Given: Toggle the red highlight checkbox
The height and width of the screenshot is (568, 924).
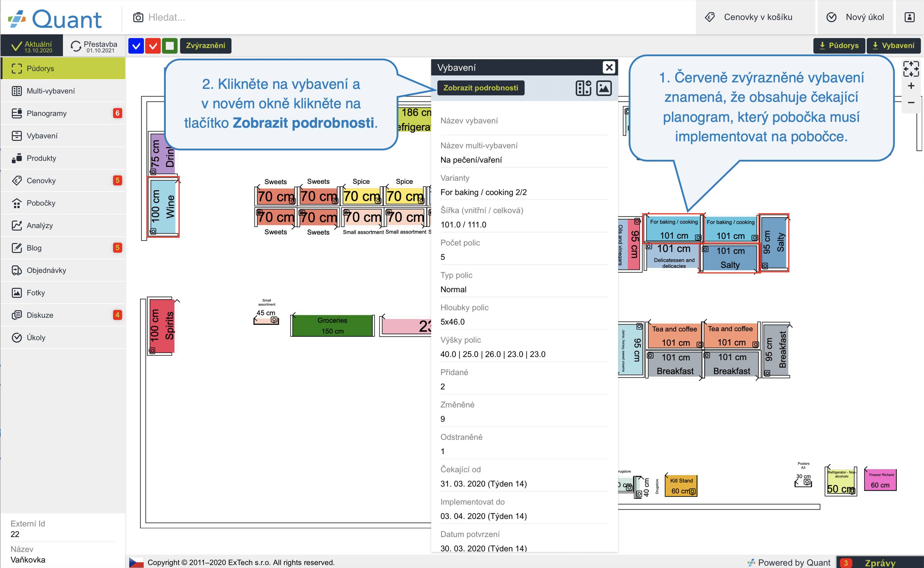Looking at the screenshot, I should pos(153,46).
